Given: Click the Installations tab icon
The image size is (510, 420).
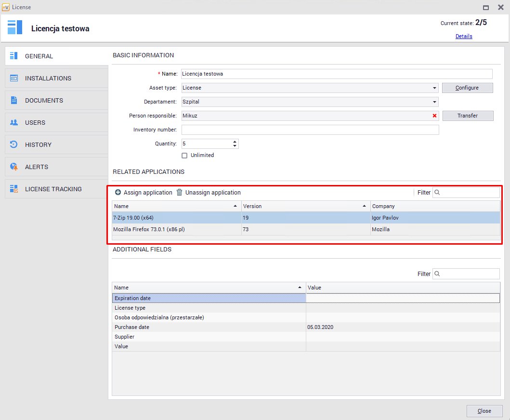Looking at the screenshot, I should click(14, 78).
